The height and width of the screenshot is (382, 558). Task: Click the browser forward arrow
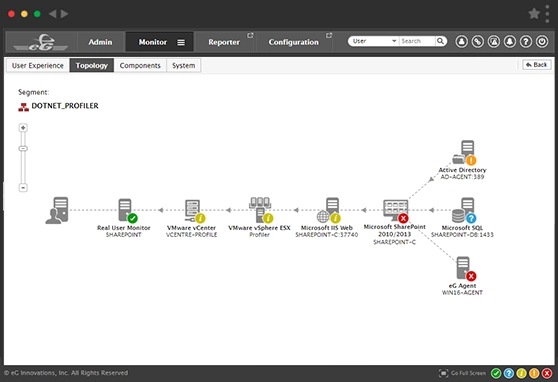64,14
